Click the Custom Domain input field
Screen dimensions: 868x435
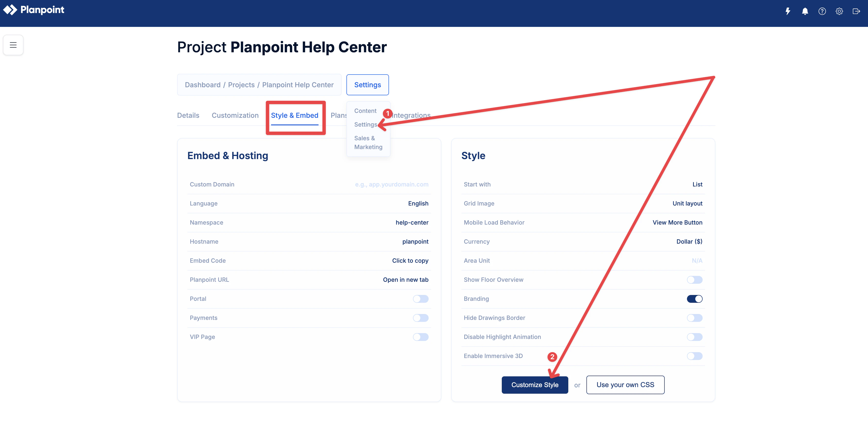click(391, 184)
